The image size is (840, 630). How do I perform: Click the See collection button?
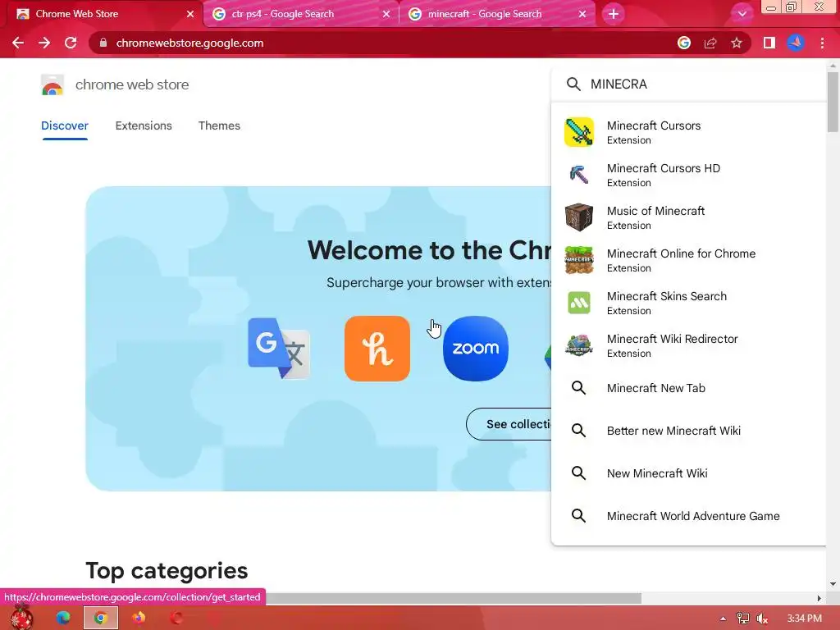[509, 424]
